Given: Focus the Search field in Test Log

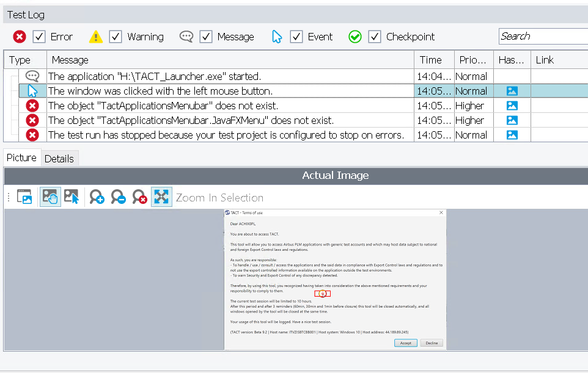Looking at the screenshot, I should [x=543, y=37].
